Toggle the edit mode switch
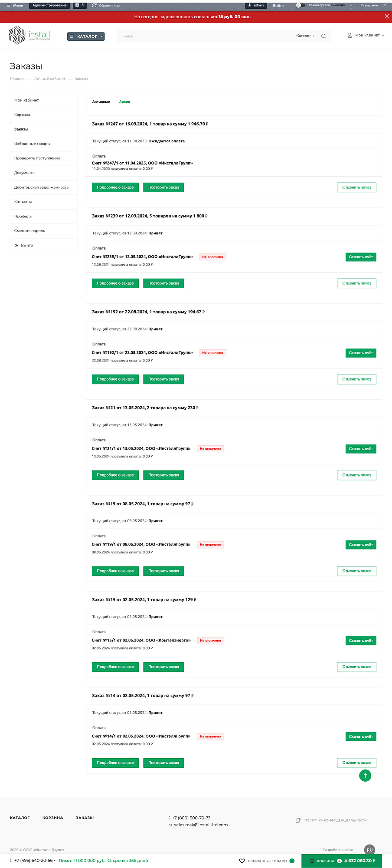The image size is (392, 868). 300,5
